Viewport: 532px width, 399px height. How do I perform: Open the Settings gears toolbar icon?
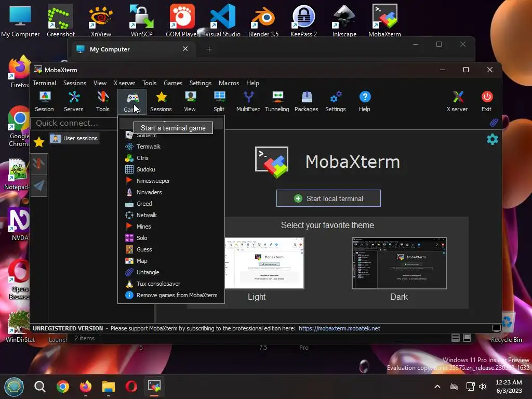[336, 101]
